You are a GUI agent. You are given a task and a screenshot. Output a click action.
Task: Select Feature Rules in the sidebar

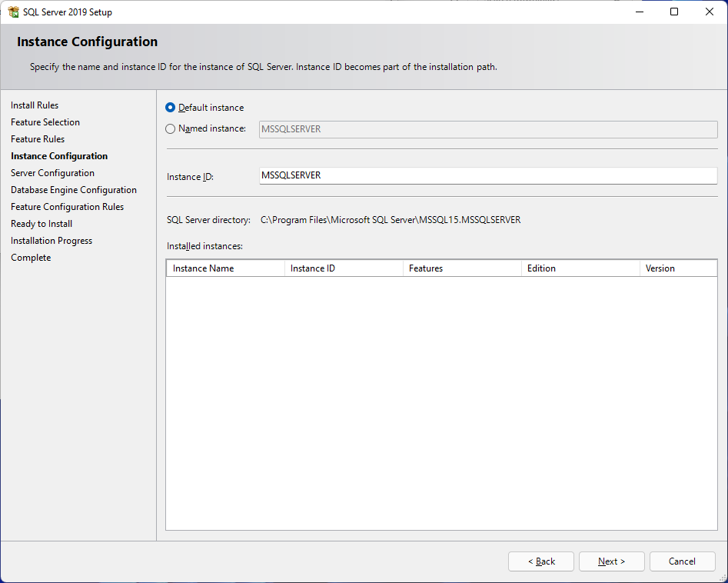(x=38, y=139)
